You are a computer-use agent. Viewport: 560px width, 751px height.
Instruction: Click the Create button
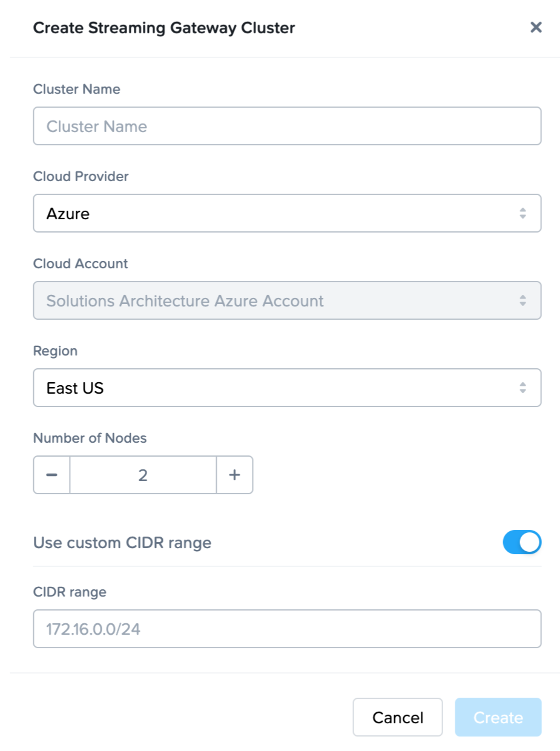498,718
